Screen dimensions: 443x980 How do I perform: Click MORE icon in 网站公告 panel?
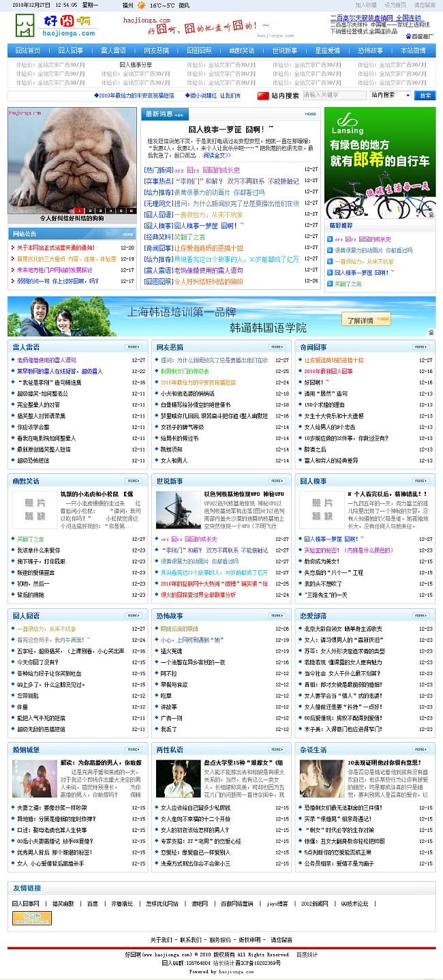(126, 234)
